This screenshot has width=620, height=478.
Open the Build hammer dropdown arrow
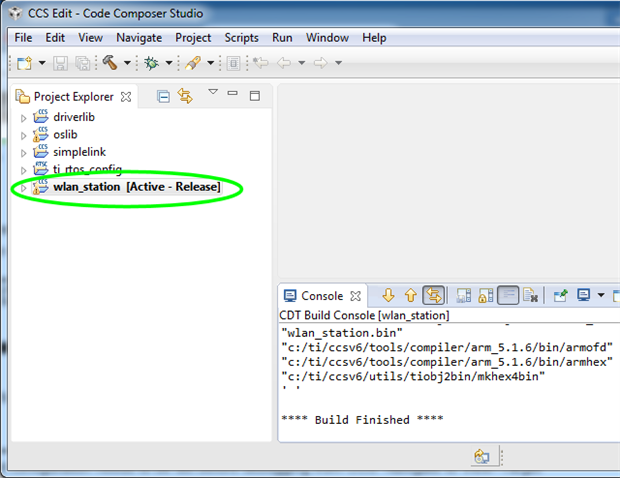tap(127, 63)
